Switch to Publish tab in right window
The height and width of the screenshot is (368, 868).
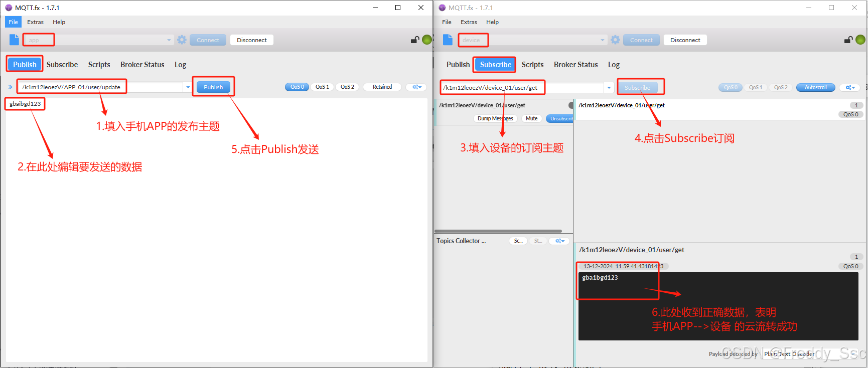[458, 64]
